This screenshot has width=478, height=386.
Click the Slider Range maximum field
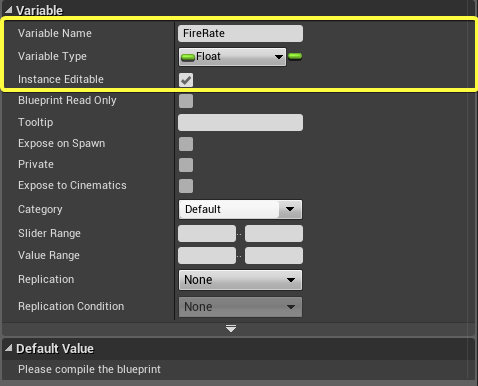pyautogui.click(x=274, y=233)
